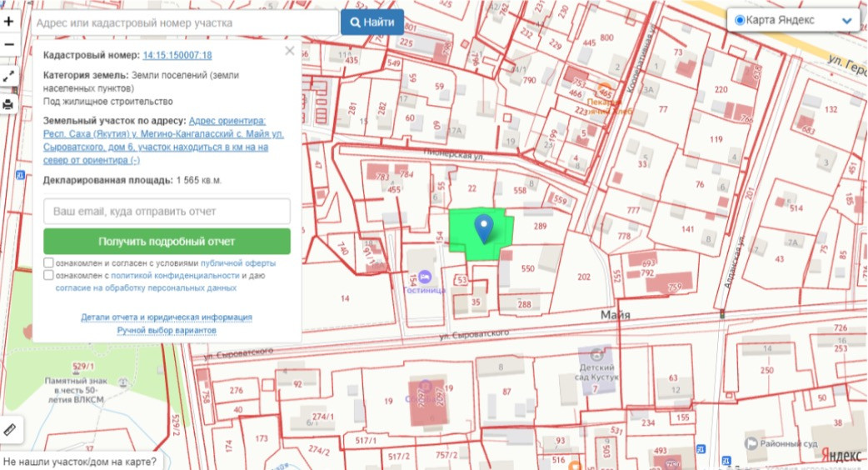Open the публичной оферты link

[x=238, y=263]
